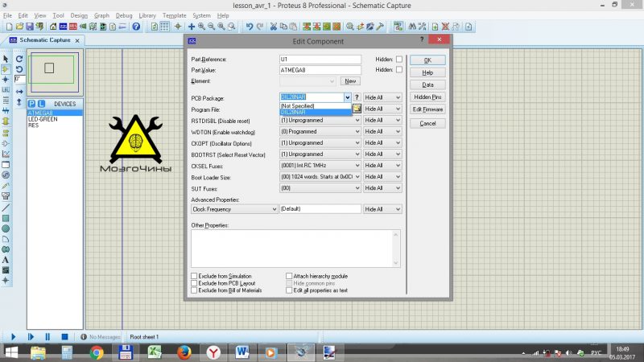Toggle grid display toolbar icon
Screen dimensions: 644x362
pos(164,27)
